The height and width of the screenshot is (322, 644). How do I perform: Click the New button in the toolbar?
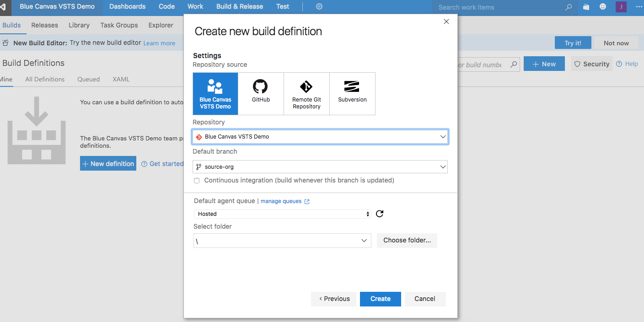coord(544,64)
